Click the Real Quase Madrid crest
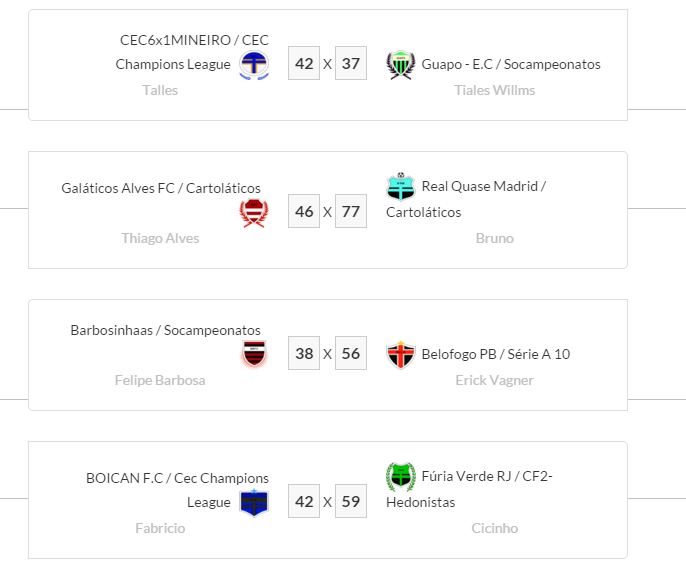 pos(400,187)
